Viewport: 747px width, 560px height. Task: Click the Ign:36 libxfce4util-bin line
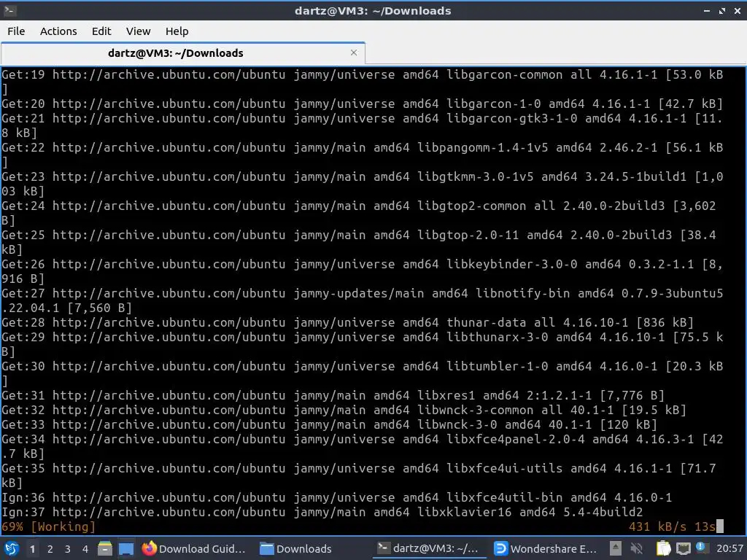tap(337, 497)
